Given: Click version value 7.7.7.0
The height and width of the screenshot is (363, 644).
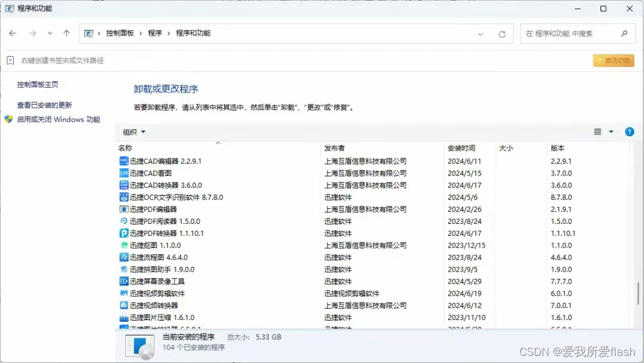Looking at the screenshot, I should pyautogui.click(x=561, y=282).
